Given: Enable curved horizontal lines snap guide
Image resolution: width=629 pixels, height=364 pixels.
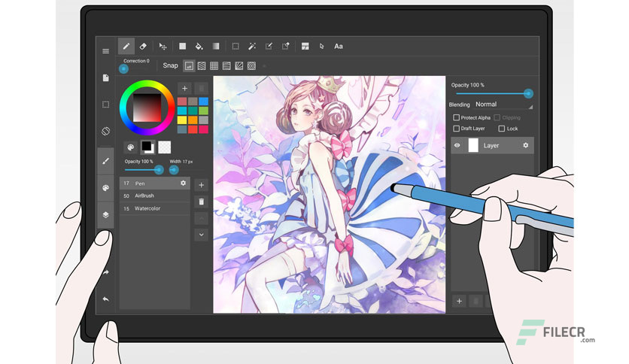Looking at the screenshot, I should 226,65.
